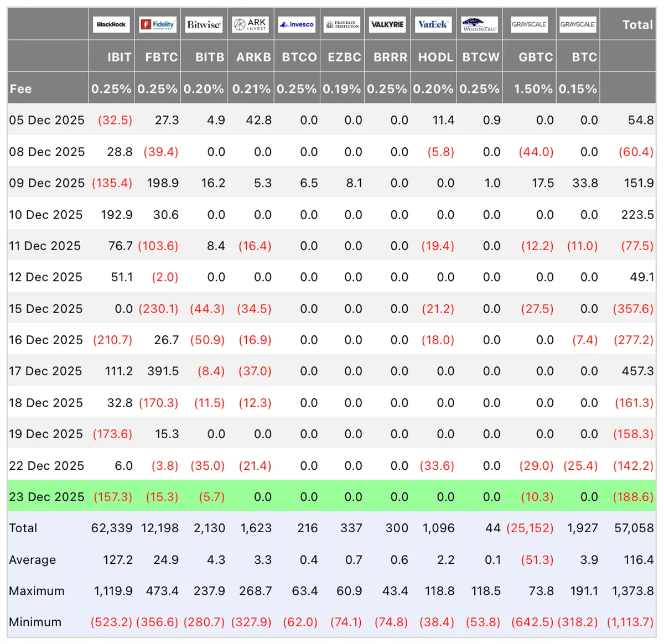Select the 17 Dec 2025 date cell
This screenshot has height=644, width=664.
coord(45,371)
